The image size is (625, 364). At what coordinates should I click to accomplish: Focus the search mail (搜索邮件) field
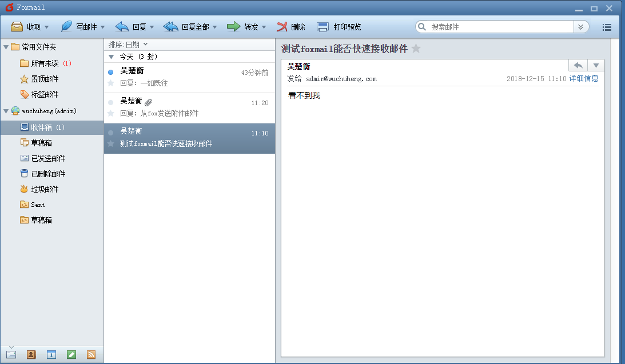click(500, 27)
